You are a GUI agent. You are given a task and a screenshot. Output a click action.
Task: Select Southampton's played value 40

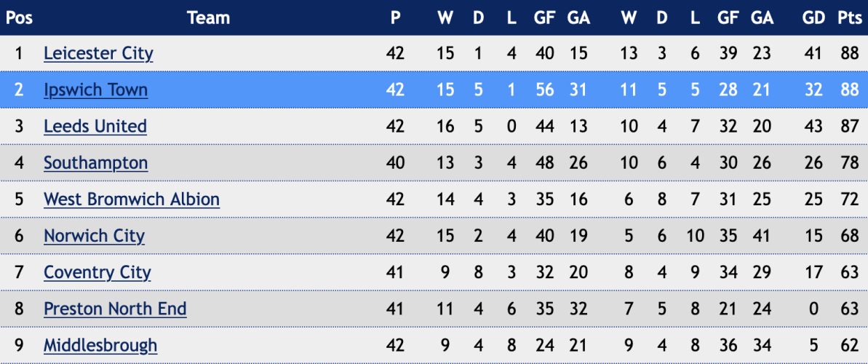pos(395,163)
